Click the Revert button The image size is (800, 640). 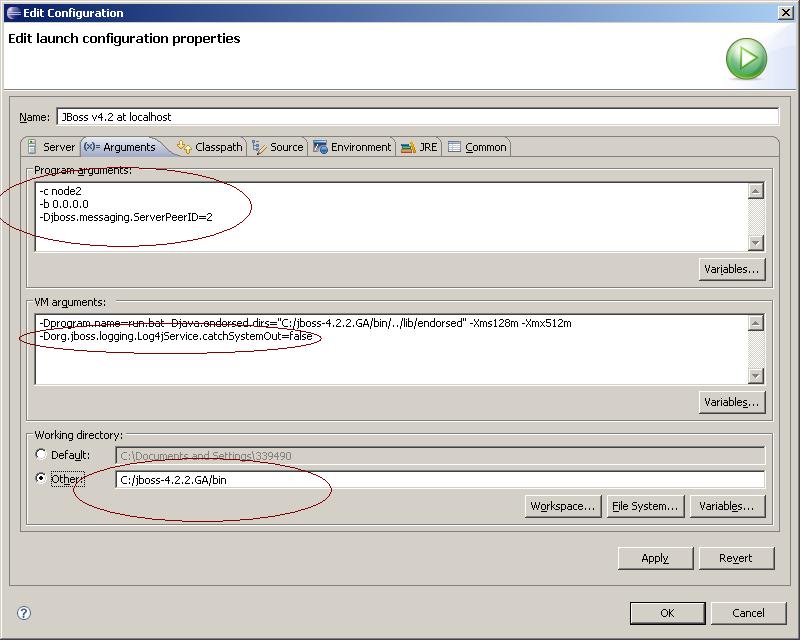tap(736, 558)
